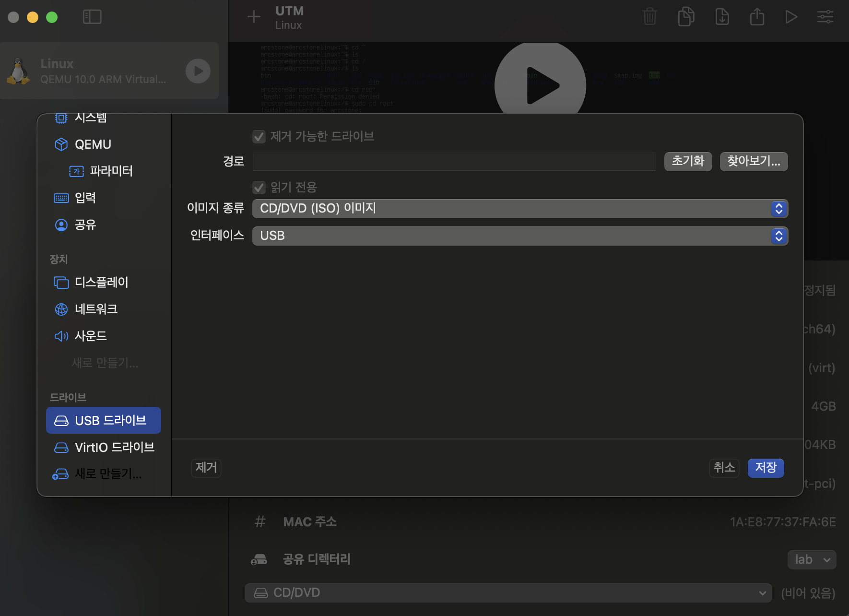
Task: Click the 초기화 button
Action: (688, 161)
